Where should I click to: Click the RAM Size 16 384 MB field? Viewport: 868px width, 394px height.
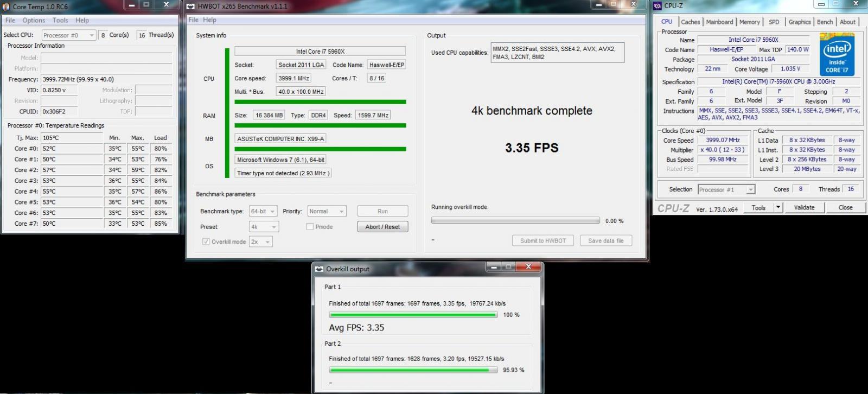(x=270, y=115)
